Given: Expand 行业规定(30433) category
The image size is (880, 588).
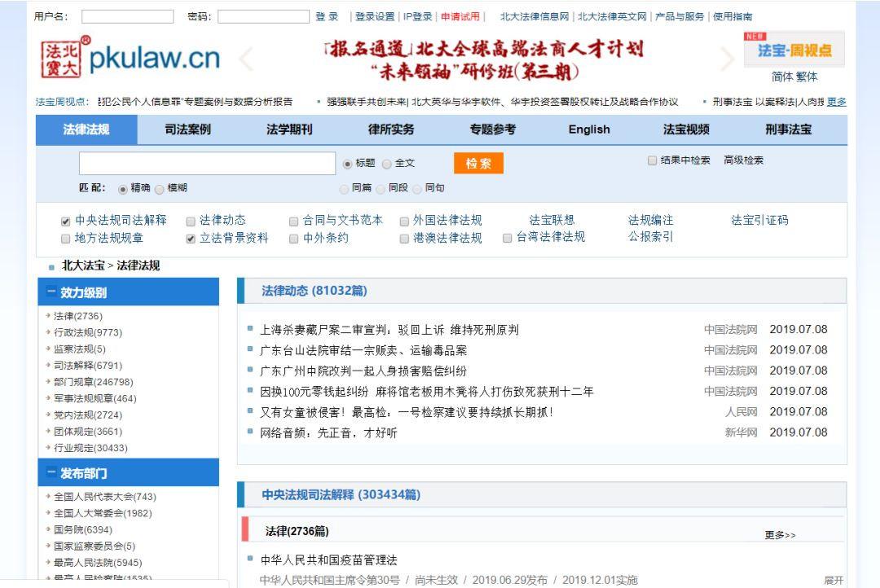Looking at the screenshot, I should (x=90, y=448).
